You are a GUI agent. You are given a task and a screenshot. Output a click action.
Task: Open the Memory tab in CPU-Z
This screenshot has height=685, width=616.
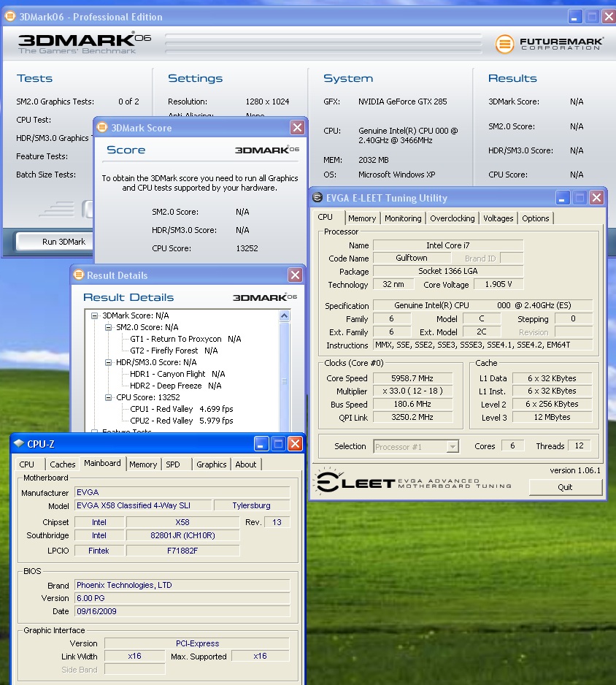click(143, 464)
